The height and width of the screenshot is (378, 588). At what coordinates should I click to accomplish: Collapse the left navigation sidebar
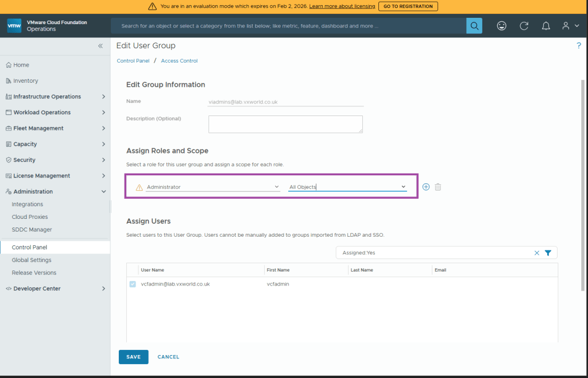(100, 46)
